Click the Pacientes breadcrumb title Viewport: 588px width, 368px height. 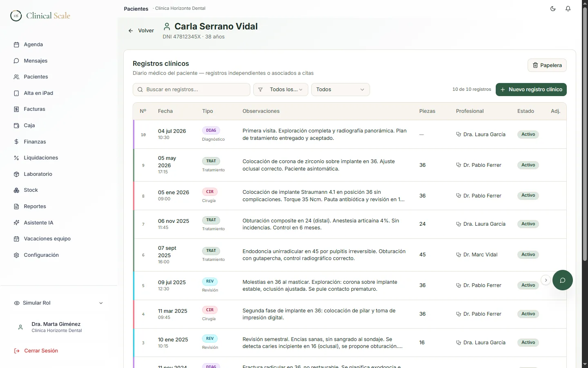pos(136,9)
